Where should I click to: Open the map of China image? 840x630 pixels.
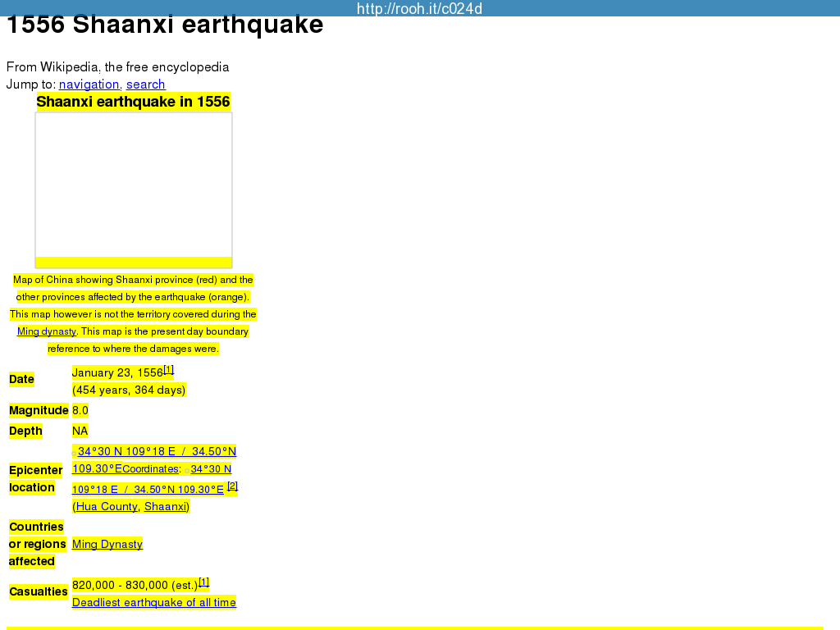point(134,185)
